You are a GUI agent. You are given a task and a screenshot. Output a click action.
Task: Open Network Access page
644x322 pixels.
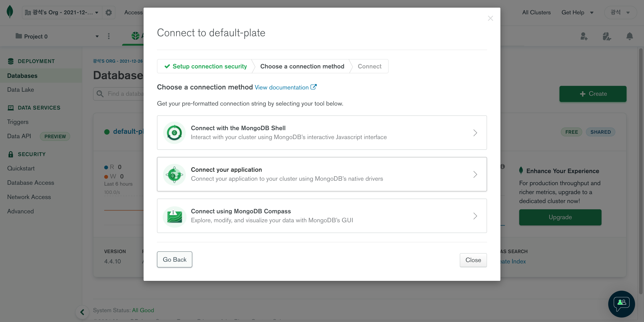pyautogui.click(x=29, y=197)
